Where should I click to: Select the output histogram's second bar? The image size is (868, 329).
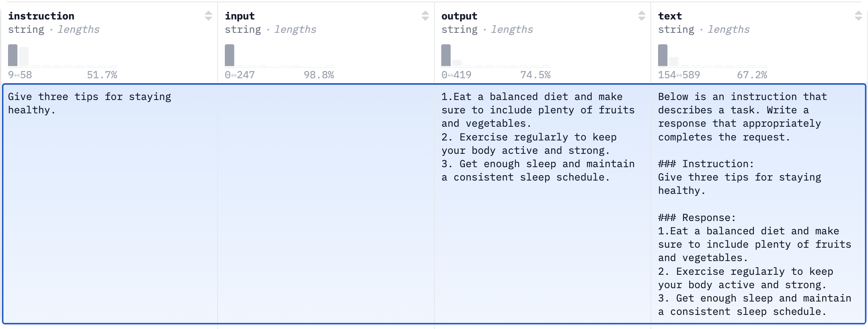(x=457, y=63)
